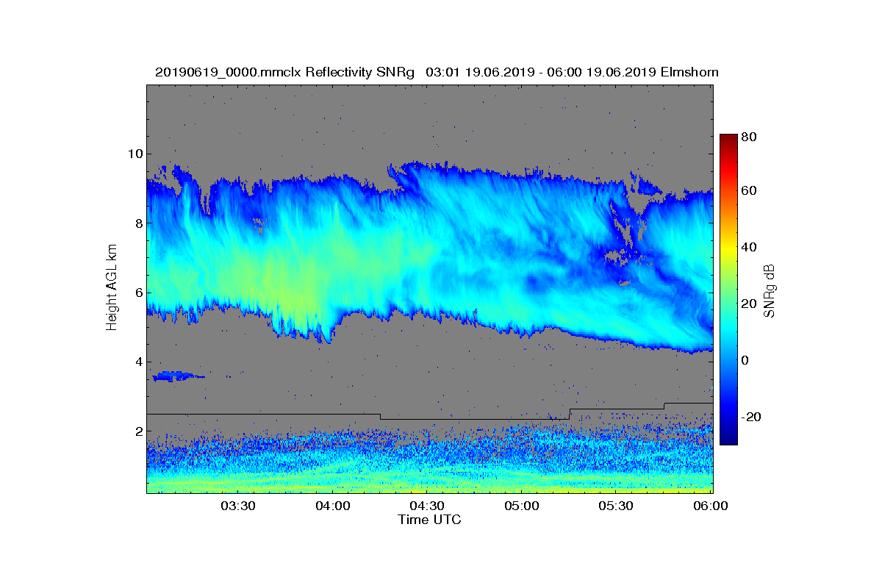Click the 04:00 time tick label
The height and width of the screenshot is (588, 882).
332,506
